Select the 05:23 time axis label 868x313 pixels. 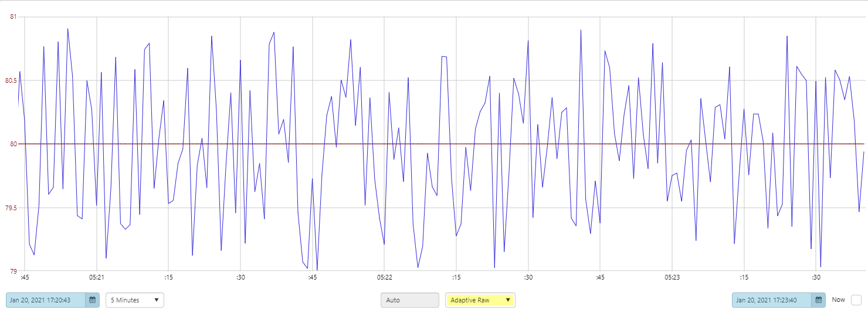click(x=672, y=277)
